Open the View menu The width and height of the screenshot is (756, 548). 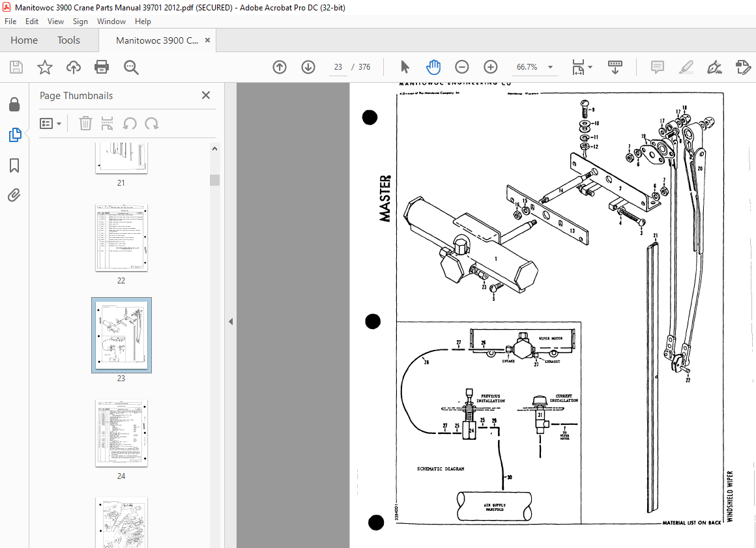pos(55,22)
